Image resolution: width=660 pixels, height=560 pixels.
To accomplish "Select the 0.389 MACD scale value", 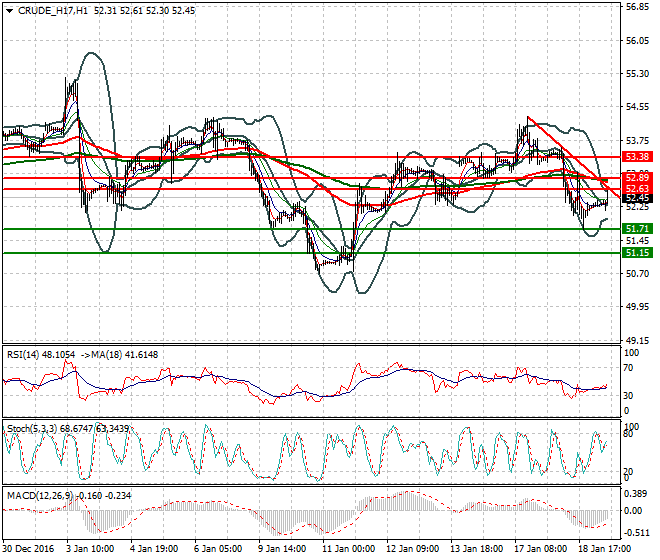I will pyautogui.click(x=635, y=493).
